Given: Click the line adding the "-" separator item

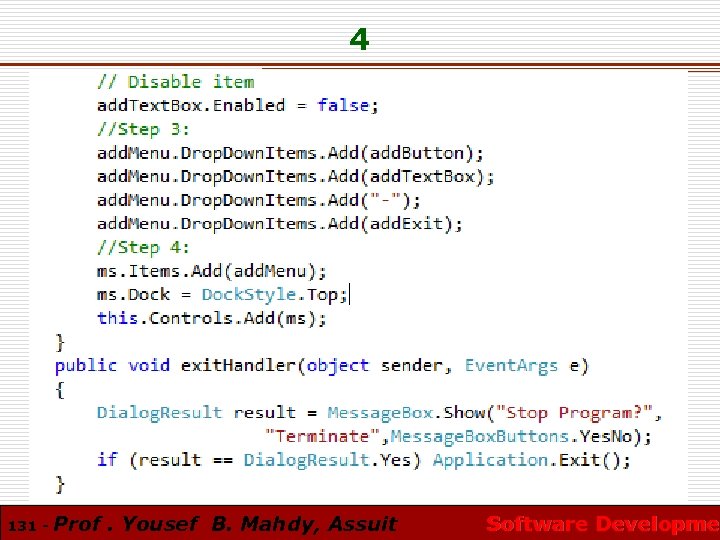Looking at the screenshot, I should pos(259,201).
